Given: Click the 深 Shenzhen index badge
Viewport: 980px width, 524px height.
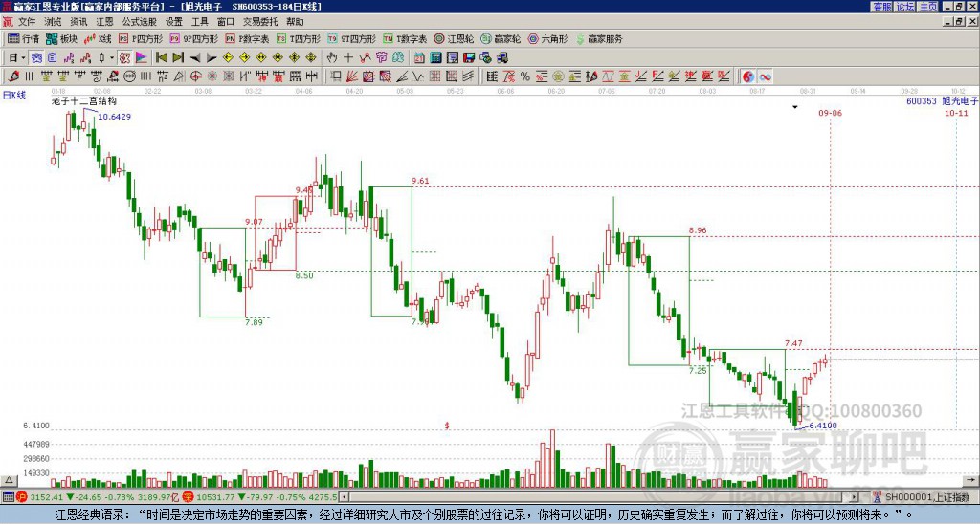Looking at the screenshot, I should tap(188, 497).
